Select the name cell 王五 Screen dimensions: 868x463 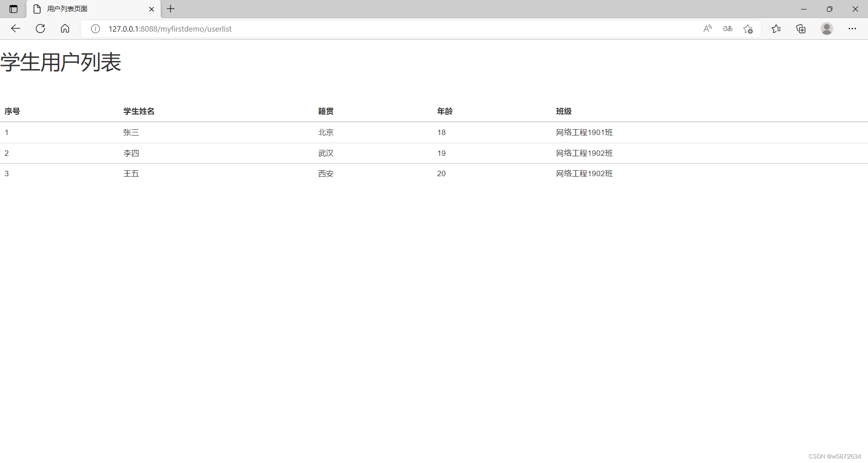coord(131,173)
